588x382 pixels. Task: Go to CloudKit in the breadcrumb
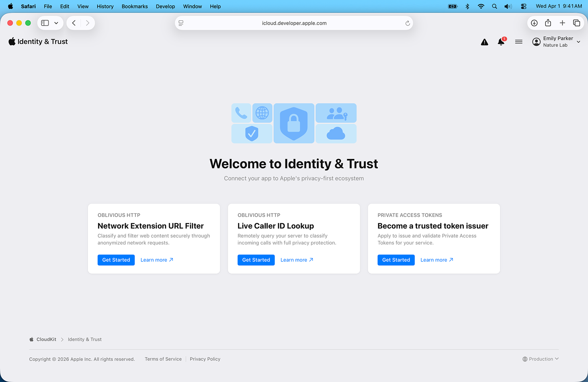[x=46, y=339]
